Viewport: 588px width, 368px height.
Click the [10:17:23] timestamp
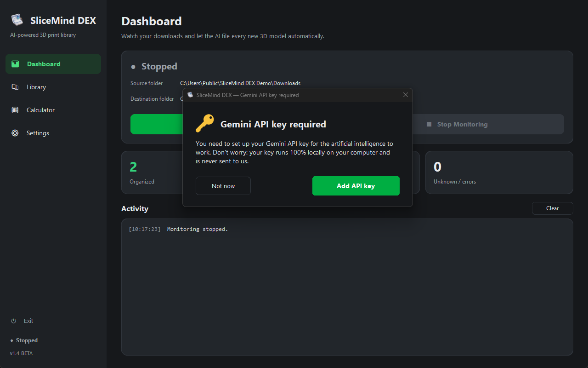145,229
